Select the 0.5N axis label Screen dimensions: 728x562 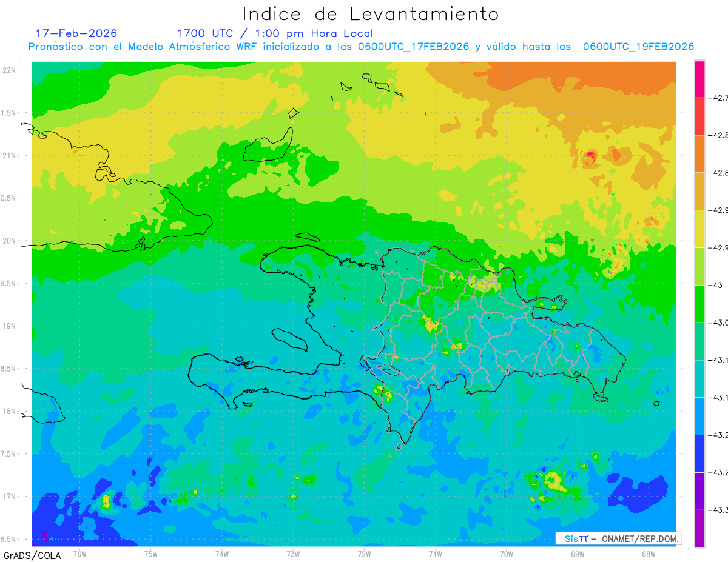8,198
